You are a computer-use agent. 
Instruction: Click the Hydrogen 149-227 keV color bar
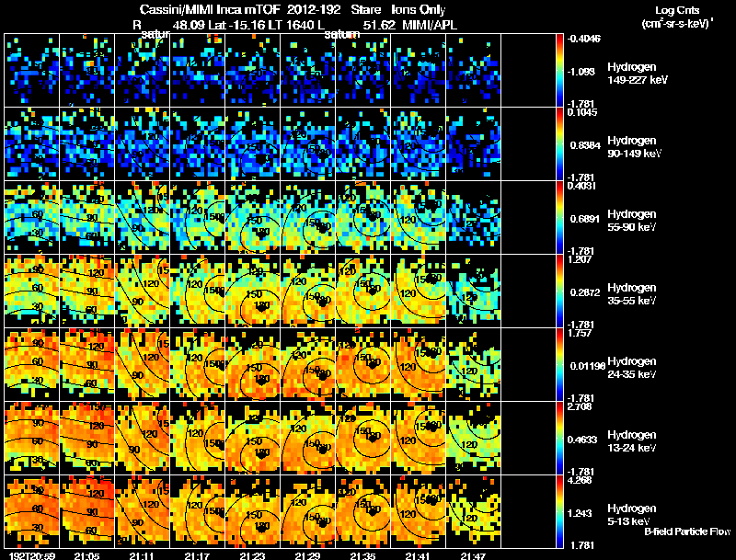coord(559,71)
